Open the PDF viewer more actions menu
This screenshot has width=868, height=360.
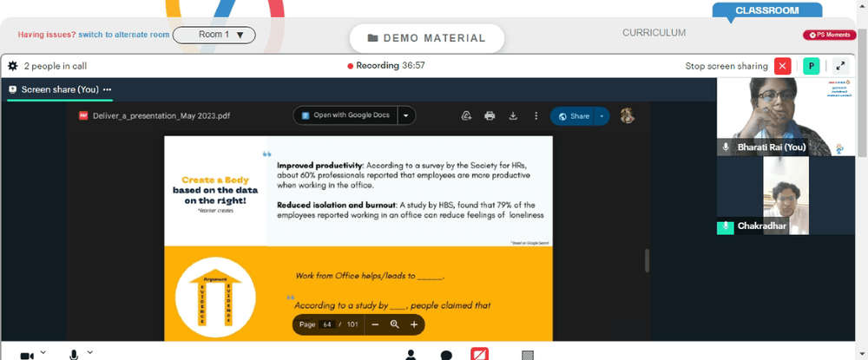click(536, 115)
